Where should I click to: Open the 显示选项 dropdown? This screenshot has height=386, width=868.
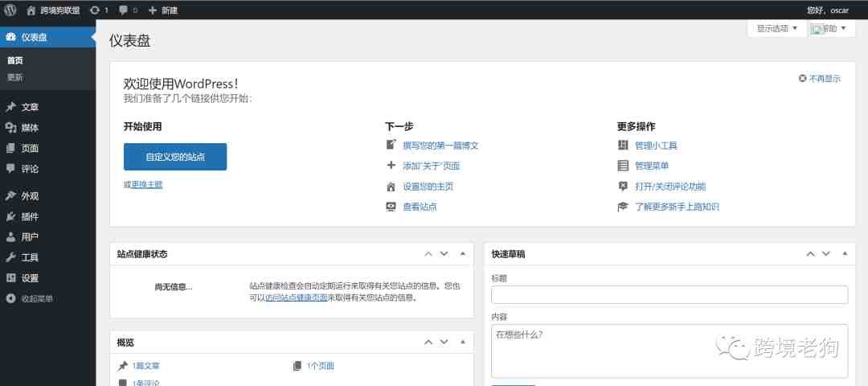[x=776, y=28]
